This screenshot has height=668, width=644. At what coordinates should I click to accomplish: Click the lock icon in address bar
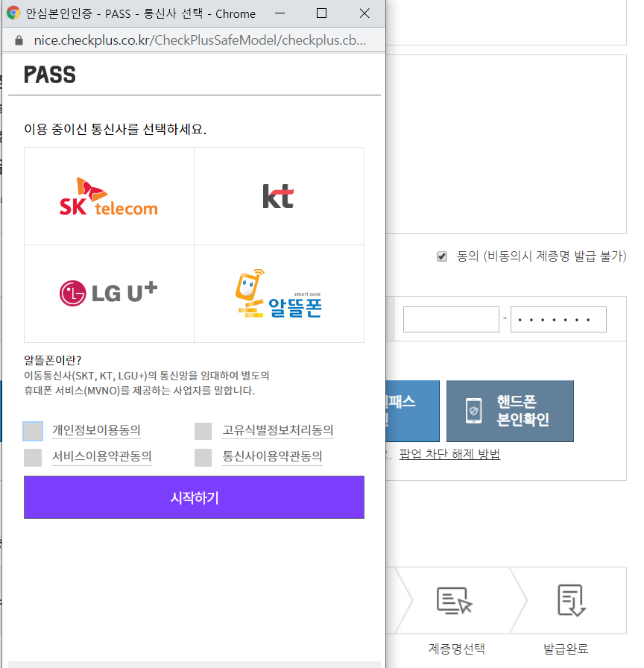coord(19,40)
